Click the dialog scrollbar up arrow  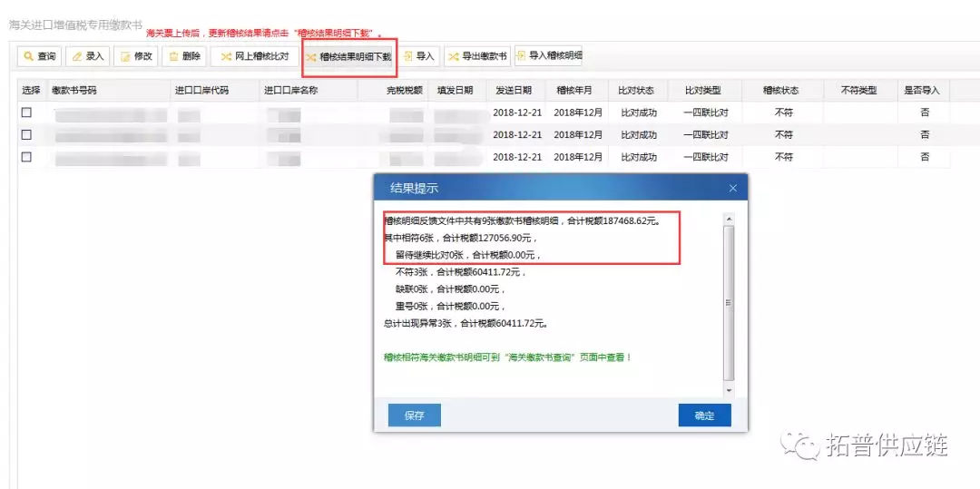click(x=728, y=219)
